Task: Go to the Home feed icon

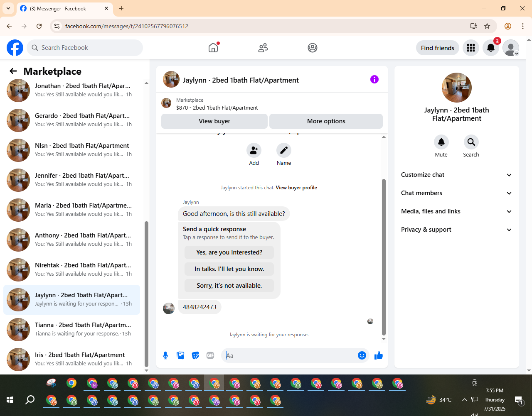Action: point(213,48)
